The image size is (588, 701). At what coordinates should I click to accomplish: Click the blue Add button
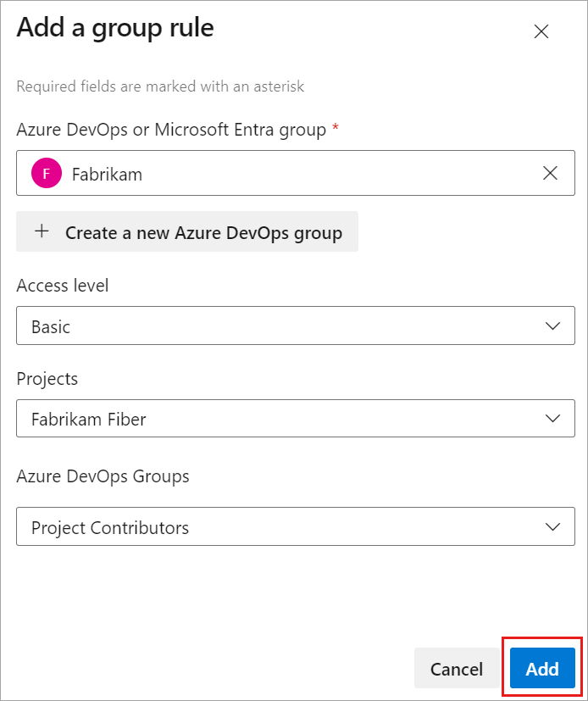click(x=542, y=669)
